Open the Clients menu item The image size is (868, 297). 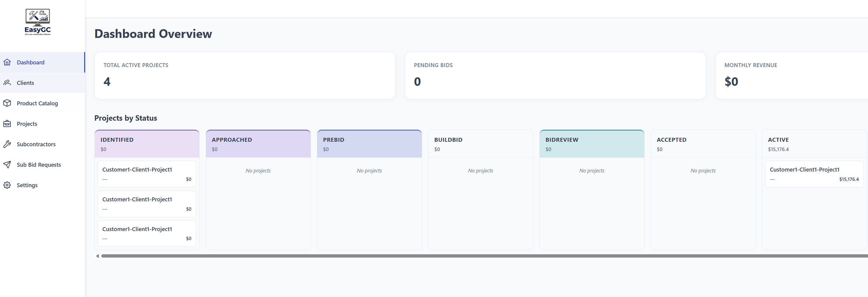click(42, 83)
